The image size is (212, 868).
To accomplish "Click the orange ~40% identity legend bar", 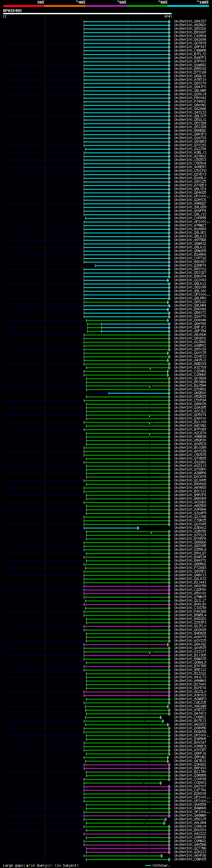I will (65, 6).
